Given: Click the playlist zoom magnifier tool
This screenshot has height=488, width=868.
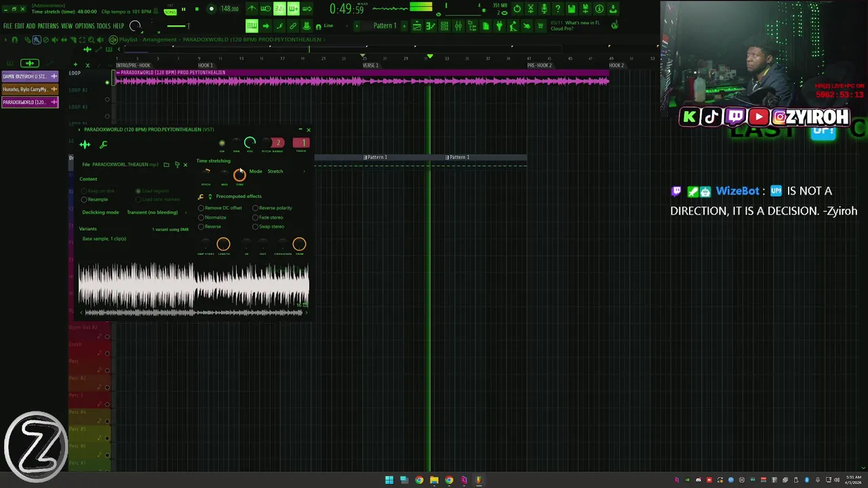Looking at the screenshot, I should (x=92, y=40).
